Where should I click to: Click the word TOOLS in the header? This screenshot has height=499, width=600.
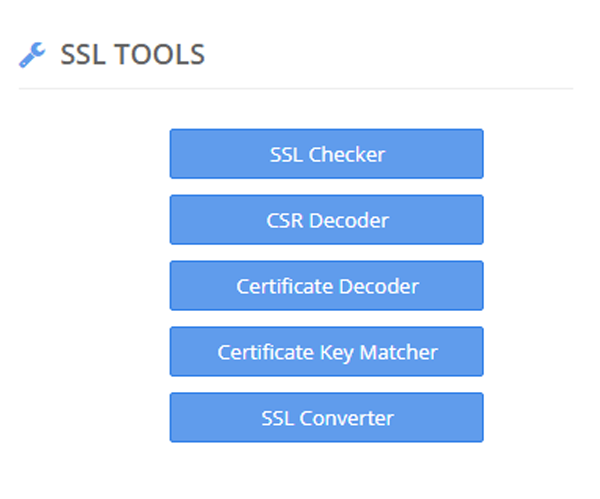tap(160, 55)
